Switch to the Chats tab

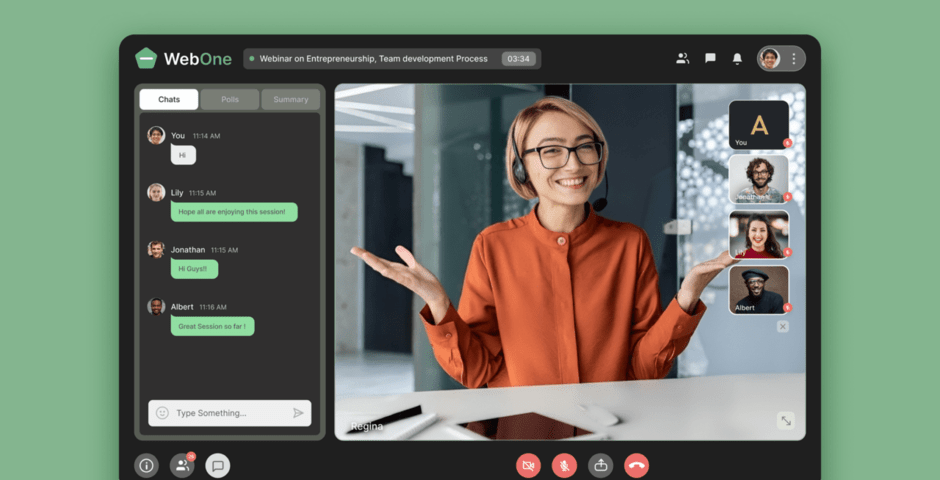coord(169,99)
